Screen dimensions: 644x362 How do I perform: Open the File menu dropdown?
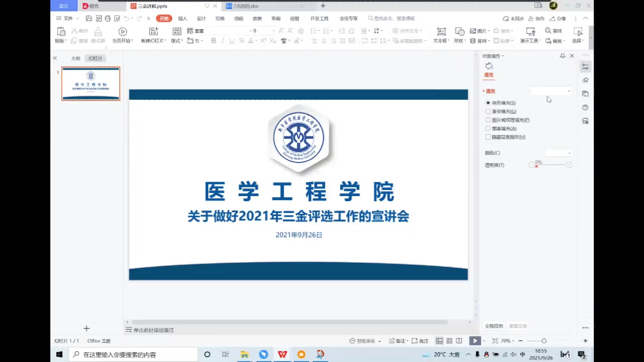point(68,18)
